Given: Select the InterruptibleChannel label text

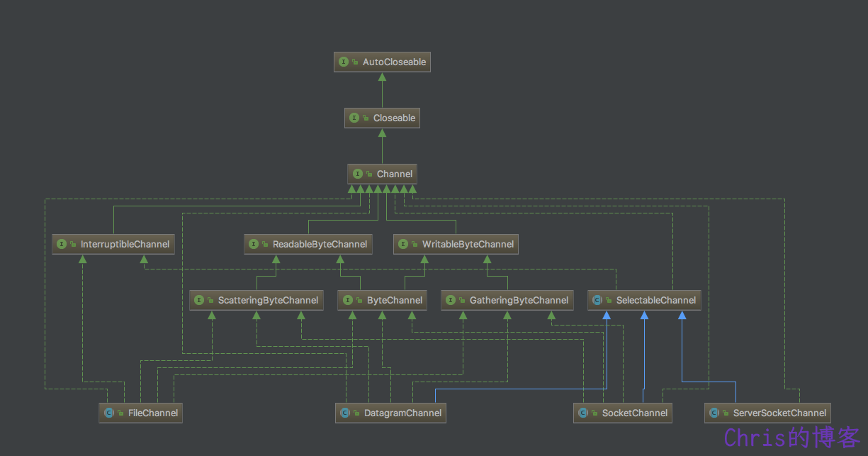Looking at the screenshot, I should [125, 244].
